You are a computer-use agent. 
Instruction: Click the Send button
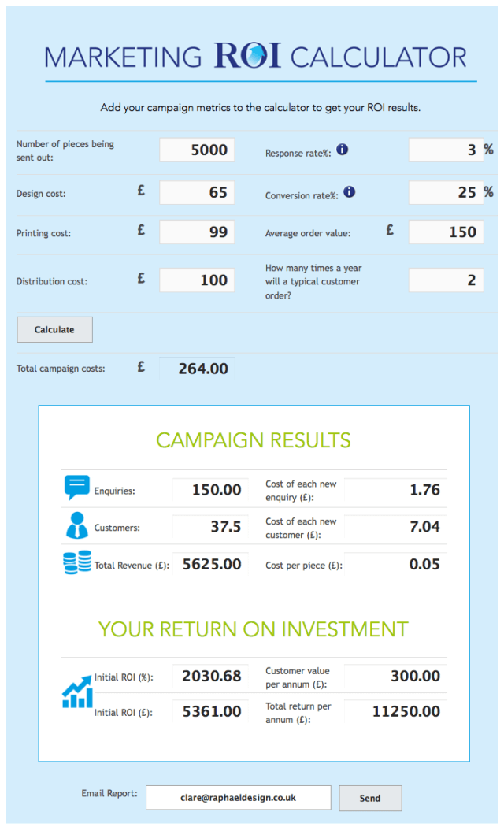pyautogui.click(x=370, y=798)
